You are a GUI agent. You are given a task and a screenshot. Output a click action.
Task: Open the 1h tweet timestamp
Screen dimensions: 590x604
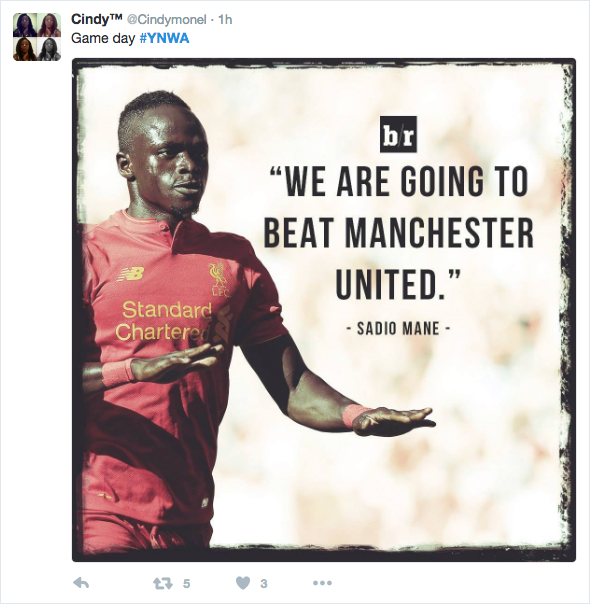[225, 20]
